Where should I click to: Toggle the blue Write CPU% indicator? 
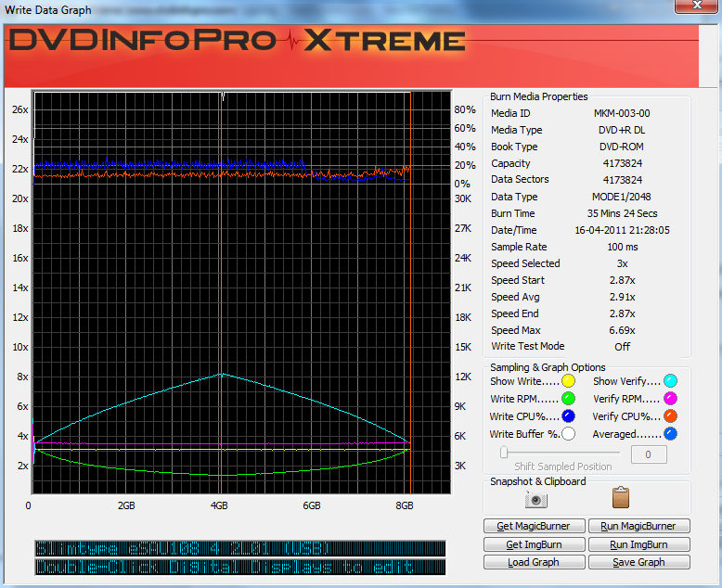coord(568,415)
